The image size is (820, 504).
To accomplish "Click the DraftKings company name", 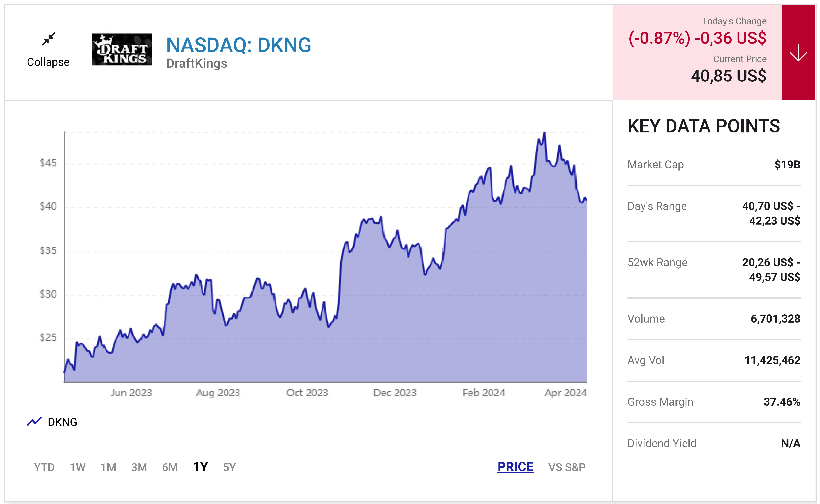I will [197, 63].
